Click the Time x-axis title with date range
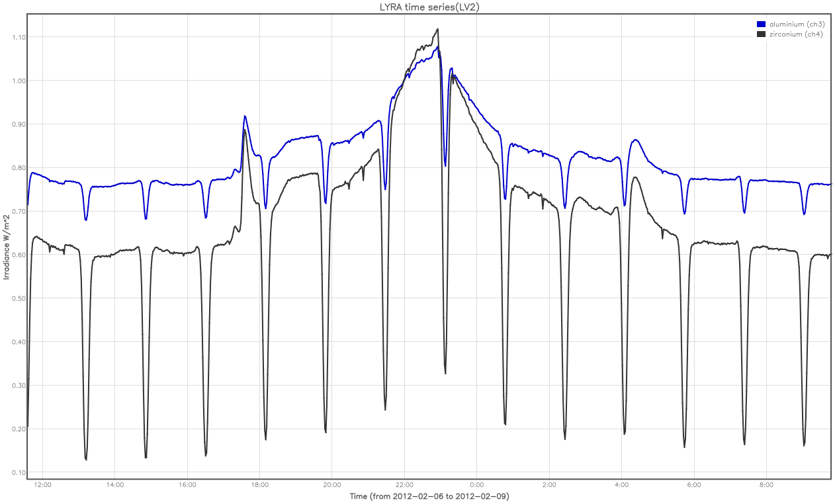Image resolution: width=835 pixels, height=504 pixels. [x=429, y=496]
